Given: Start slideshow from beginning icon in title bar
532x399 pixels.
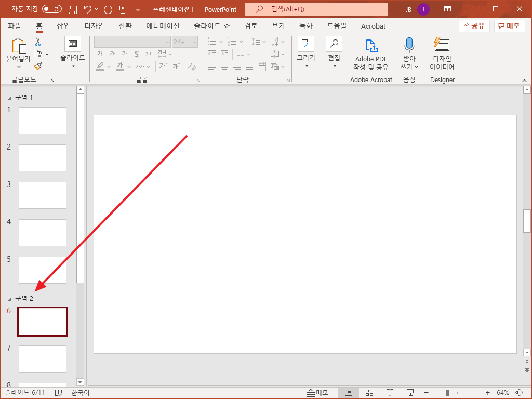Looking at the screenshot, I should [123, 9].
